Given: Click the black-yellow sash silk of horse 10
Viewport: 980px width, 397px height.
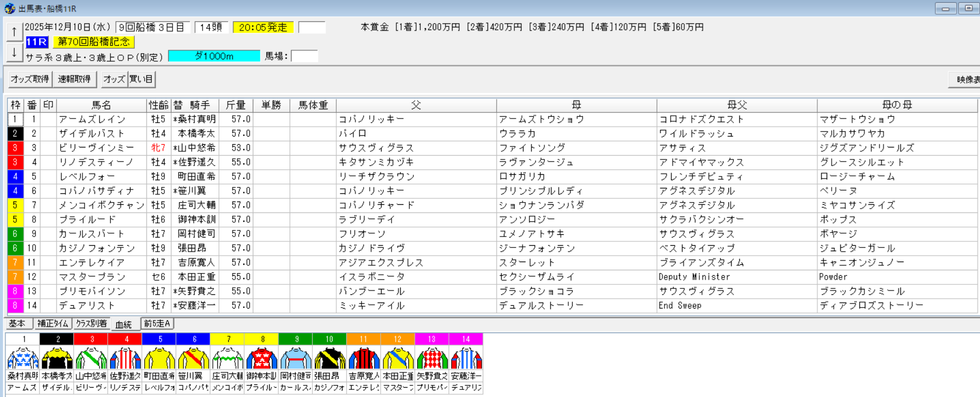Looking at the screenshot, I should pyautogui.click(x=329, y=358).
